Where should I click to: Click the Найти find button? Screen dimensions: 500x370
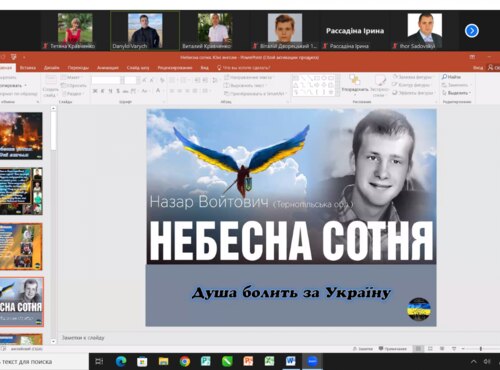[451, 77]
